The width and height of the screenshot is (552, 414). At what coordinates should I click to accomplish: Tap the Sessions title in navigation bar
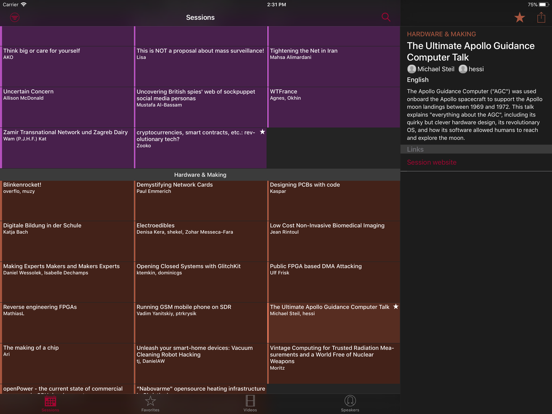tap(200, 17)
